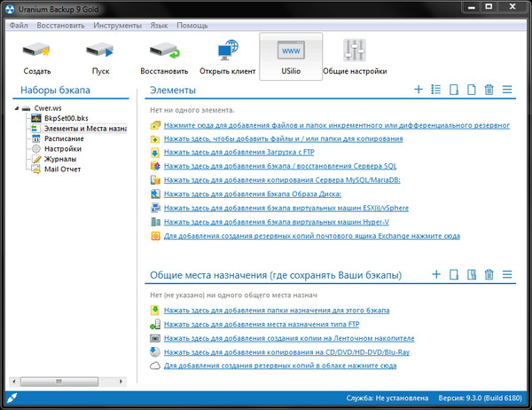Select Расписание in the backup sets tree
The width and height of the screenshot is (532, 410).
point(64,138)
